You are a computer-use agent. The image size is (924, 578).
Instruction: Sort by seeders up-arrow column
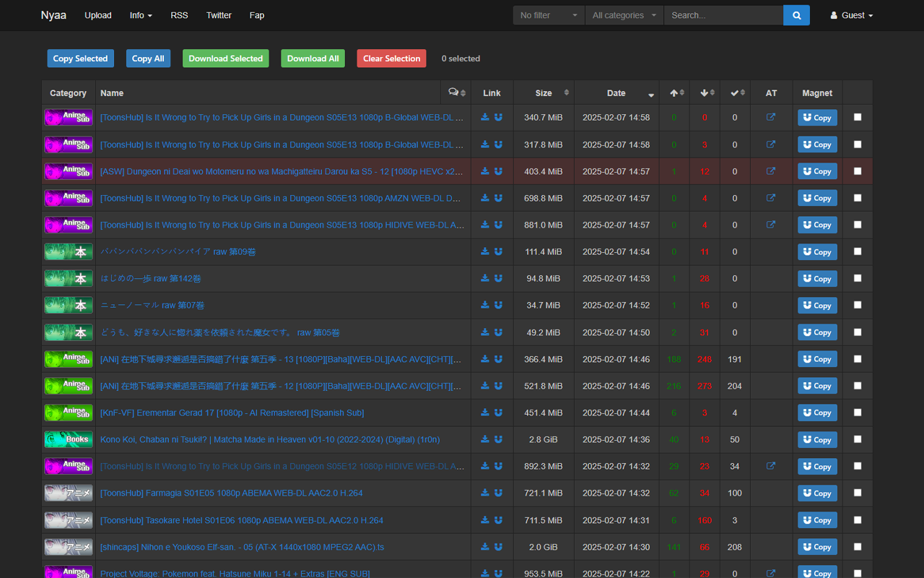tap(676, 92)
